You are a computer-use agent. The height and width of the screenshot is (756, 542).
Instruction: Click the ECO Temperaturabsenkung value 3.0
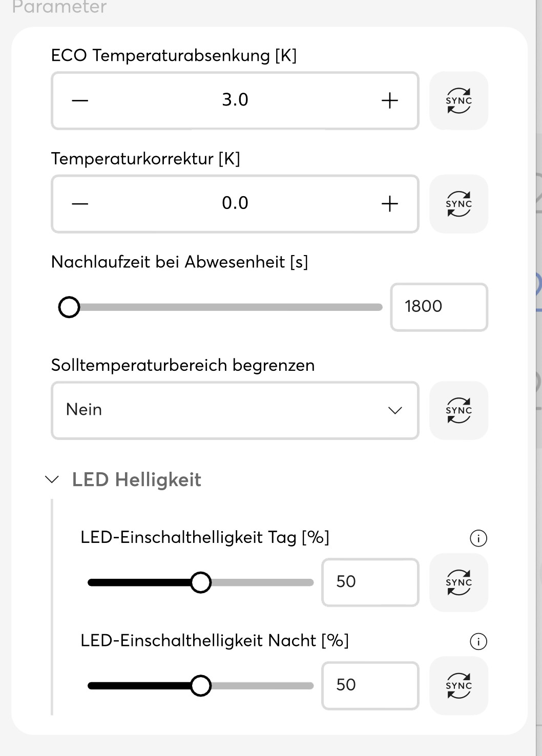coord(235,100)
